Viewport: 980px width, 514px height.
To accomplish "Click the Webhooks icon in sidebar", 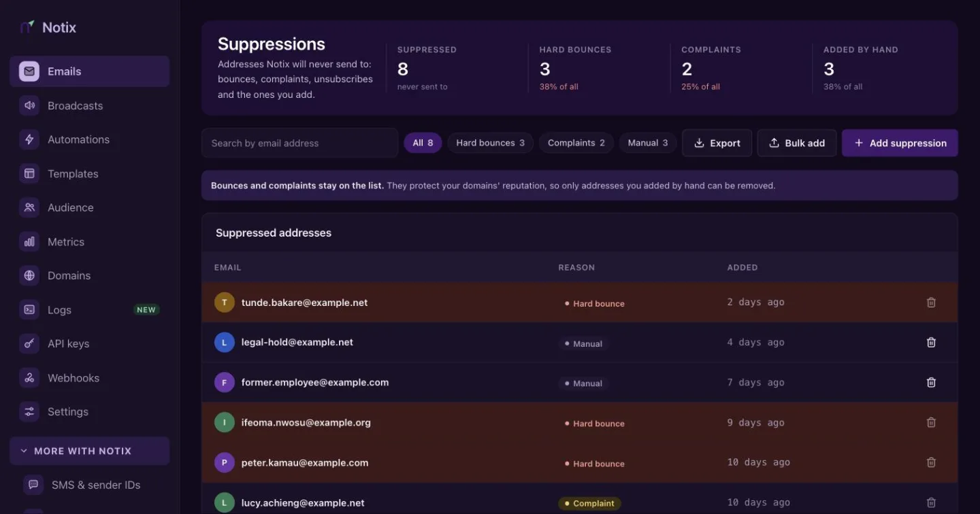I will [x=29, y=377].
